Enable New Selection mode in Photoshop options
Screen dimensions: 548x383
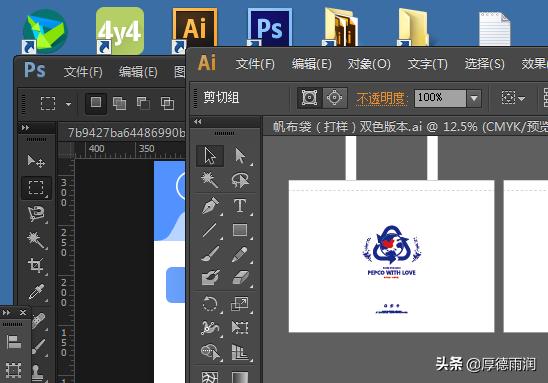click(96, 103)
